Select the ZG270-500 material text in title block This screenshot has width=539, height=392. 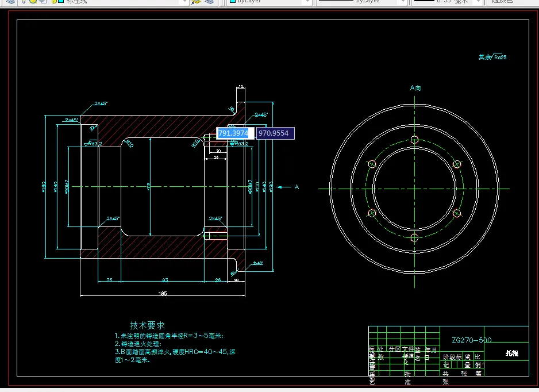[472, 340]
